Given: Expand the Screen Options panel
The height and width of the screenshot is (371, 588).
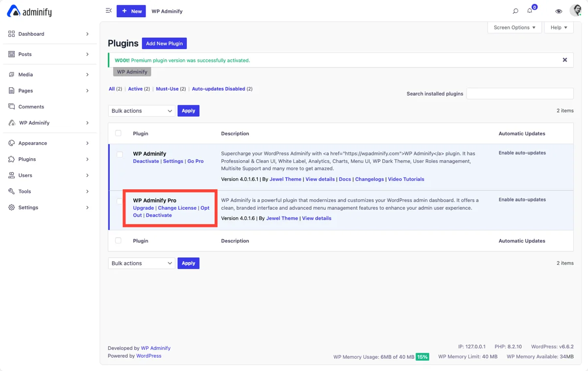Looking at the screenshot, I should tap(514, 27).
